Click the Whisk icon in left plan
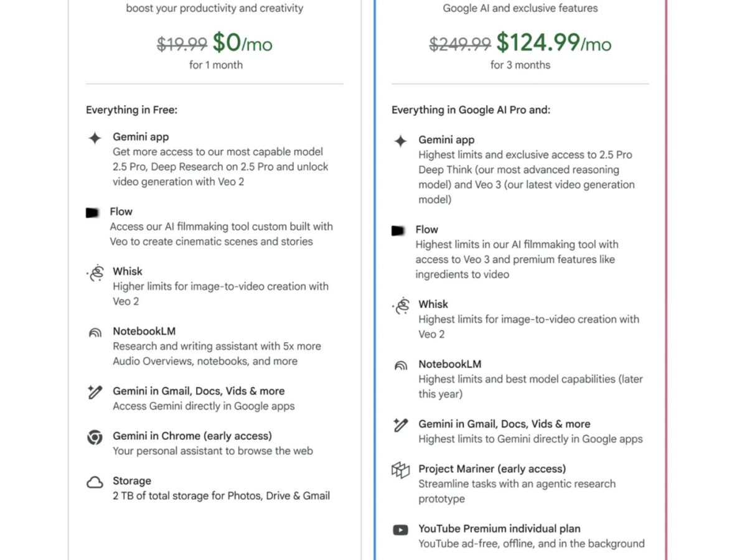Viewport: 747px width, 560px height. click(95, 273)
